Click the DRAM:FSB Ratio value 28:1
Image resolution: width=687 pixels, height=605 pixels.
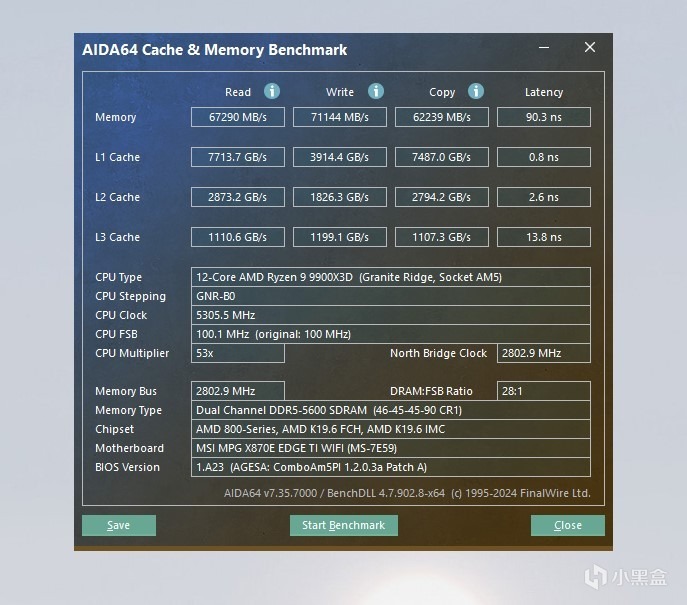point(544,391)
